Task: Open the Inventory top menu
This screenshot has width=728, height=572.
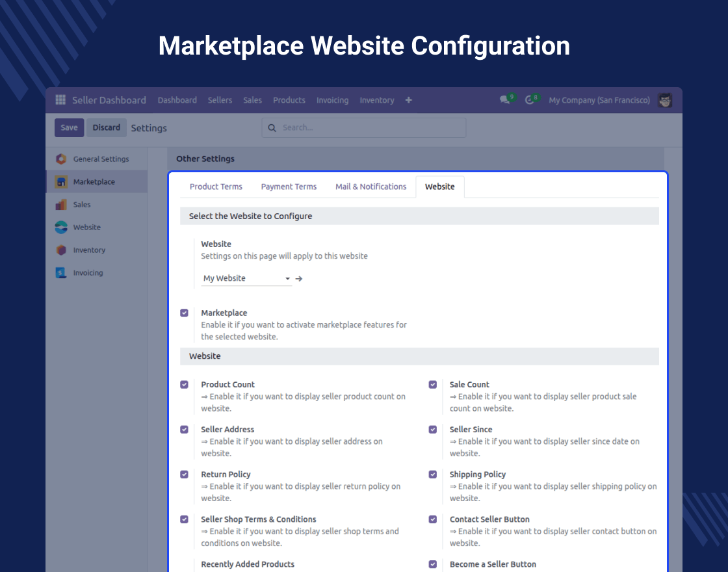Action: (377, 100)
